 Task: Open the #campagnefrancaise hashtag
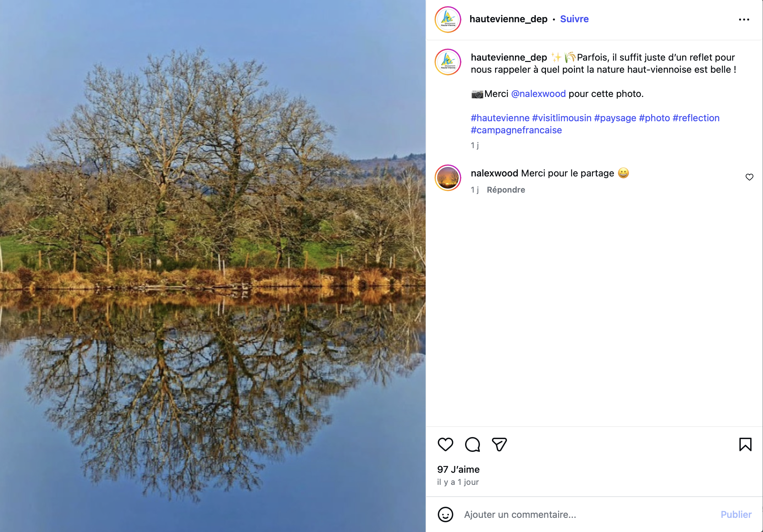click(x=516, y=130)
